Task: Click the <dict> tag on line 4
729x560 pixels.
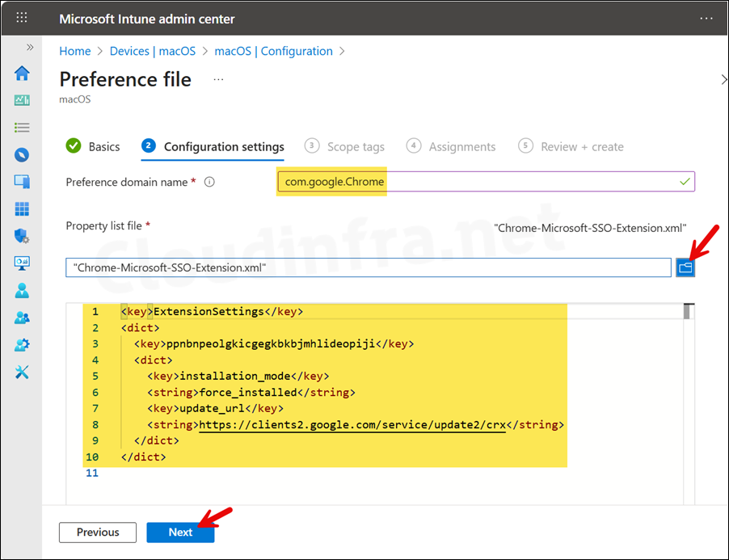Action: point(153,360)
